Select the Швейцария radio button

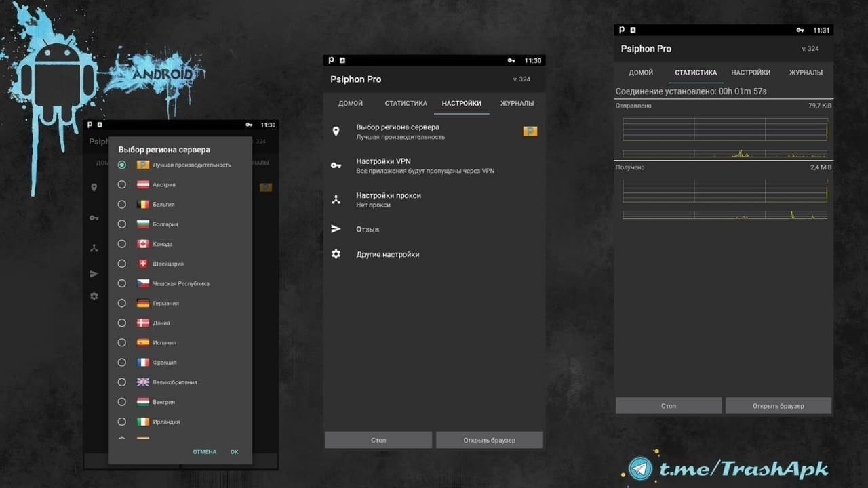(122, 264)
